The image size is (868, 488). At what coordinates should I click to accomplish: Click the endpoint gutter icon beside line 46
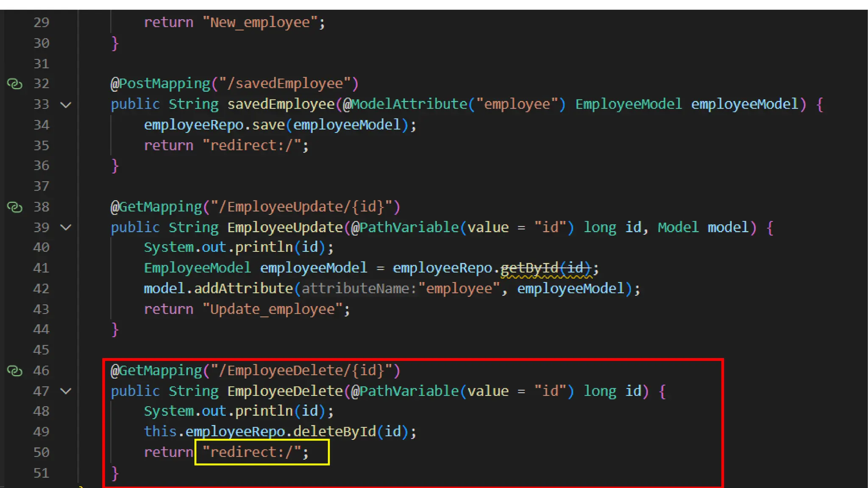pyautogui.click(x=15, y=371)
